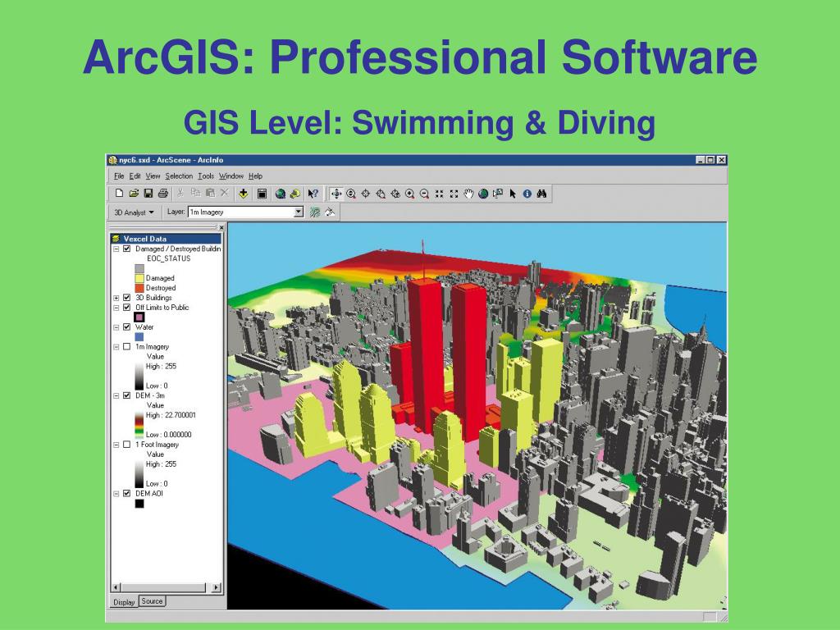Viewport: 840px width, 630px height.
Task: Select the Set Observer tool
Action: pos(395,194)
